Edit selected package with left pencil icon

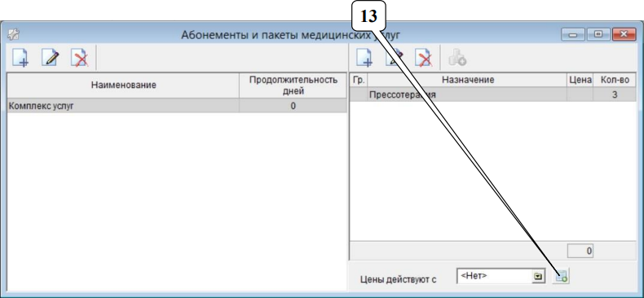point(50,58)
